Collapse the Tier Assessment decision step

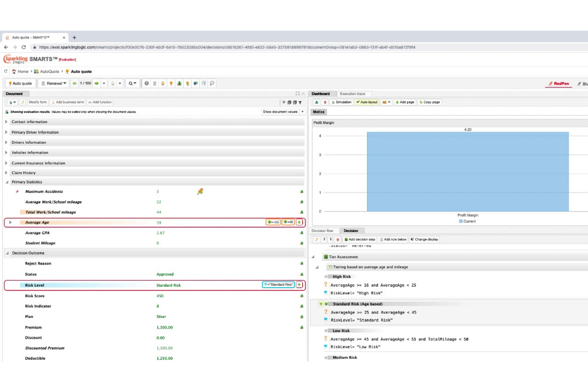tap(313, 257)
